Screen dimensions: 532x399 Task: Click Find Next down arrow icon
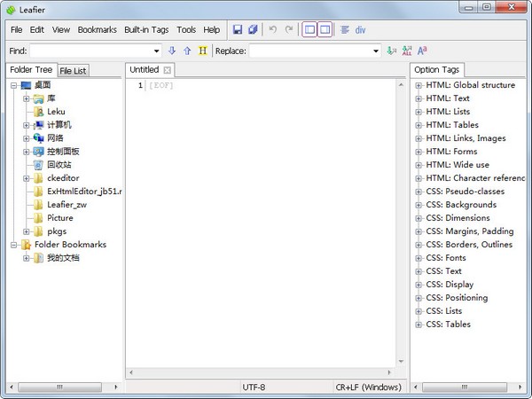(172, 51)
